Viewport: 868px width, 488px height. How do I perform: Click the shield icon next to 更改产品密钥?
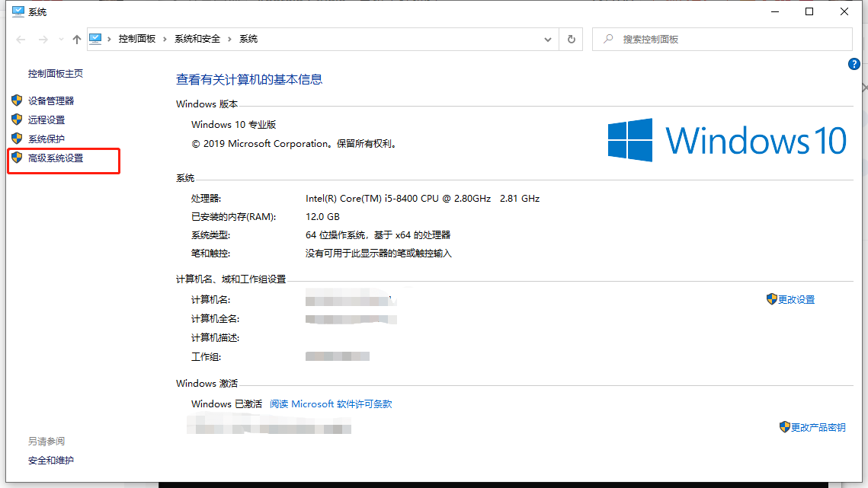click(784, 426)
